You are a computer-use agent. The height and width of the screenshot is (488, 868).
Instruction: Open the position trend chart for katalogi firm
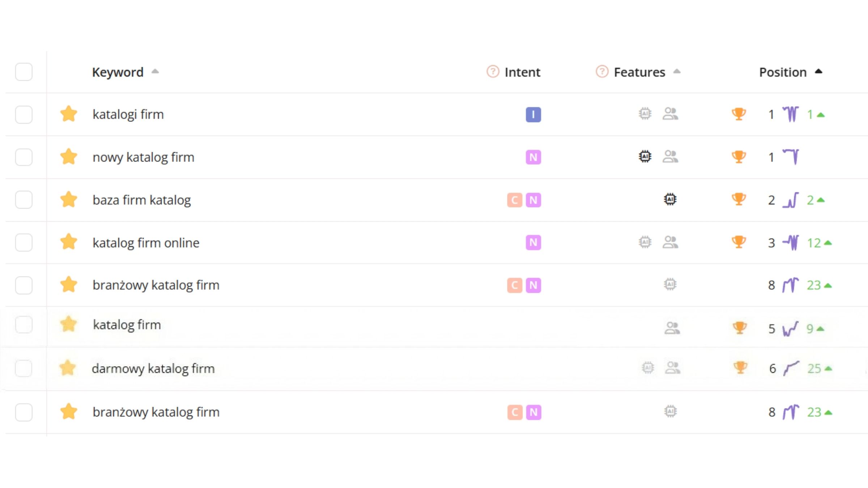791,114
